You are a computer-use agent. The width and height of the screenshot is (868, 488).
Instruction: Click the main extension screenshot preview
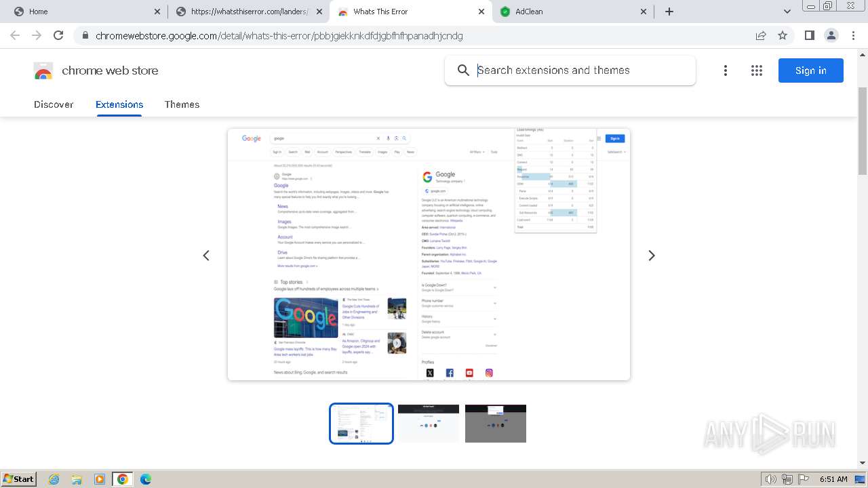429,254
